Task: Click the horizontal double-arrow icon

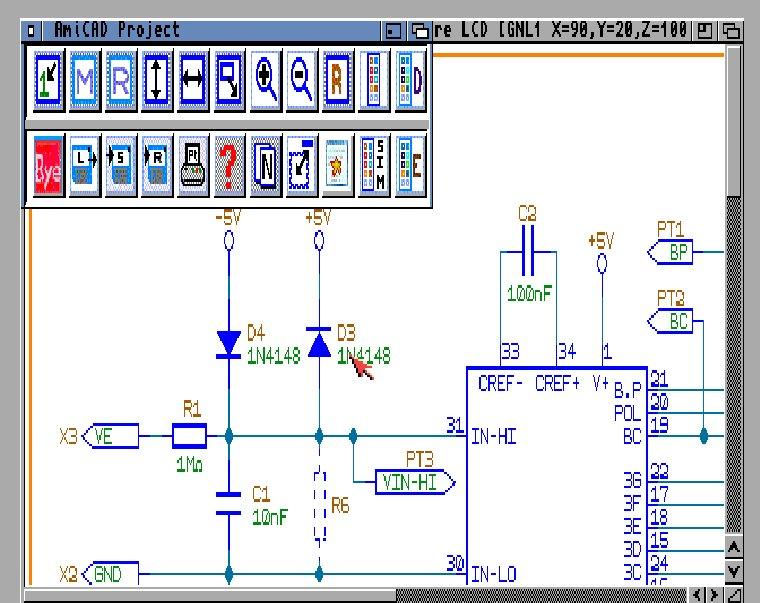Action: 192,81
